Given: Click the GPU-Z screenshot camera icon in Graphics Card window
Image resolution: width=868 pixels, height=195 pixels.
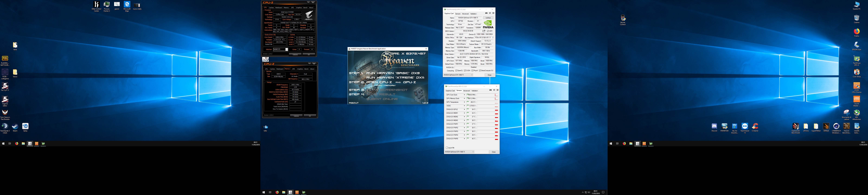Looking at the screenshot, I should [x=486, y=13].
